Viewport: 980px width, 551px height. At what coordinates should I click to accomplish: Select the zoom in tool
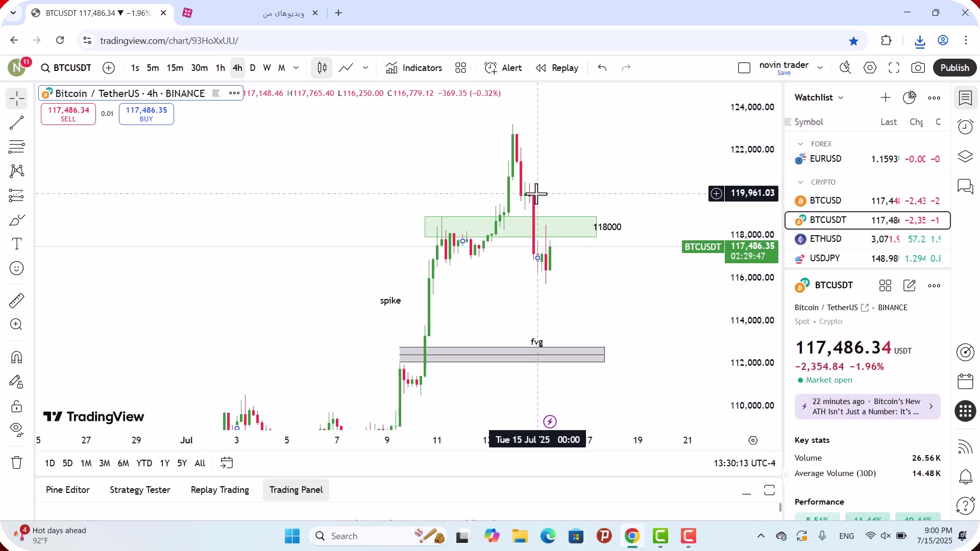pos(17,324)
